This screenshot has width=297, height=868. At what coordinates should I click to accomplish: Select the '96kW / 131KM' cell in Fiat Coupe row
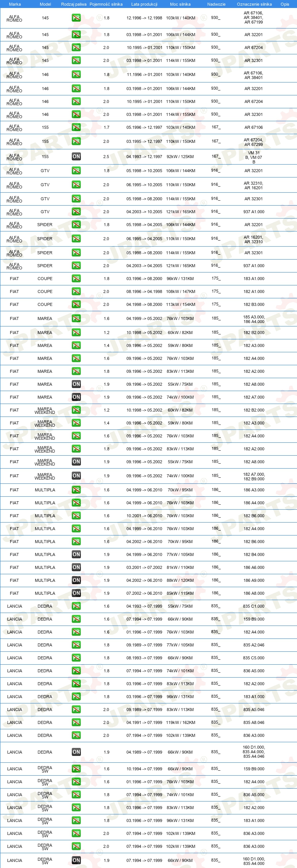click(180, 279)
